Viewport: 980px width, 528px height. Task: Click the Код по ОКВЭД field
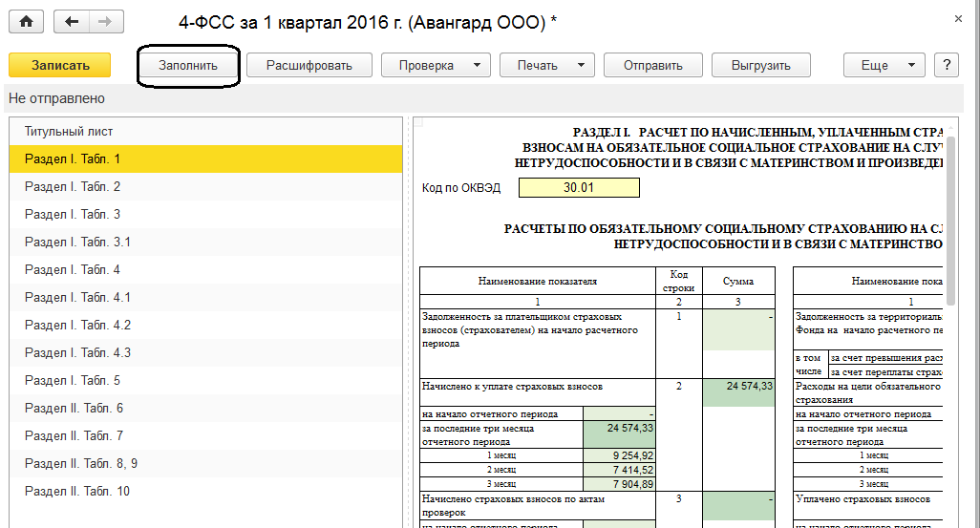coord(579,187)
